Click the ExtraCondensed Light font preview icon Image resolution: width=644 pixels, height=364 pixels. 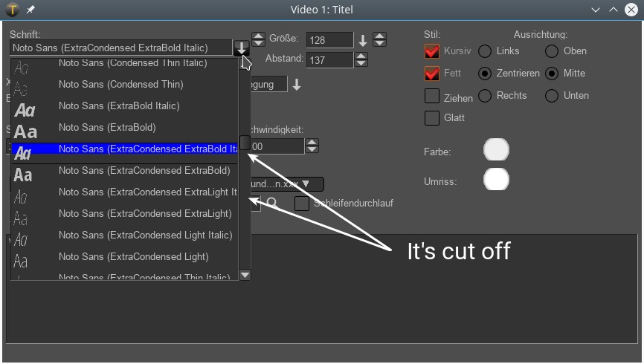click(x=21, y=261)
